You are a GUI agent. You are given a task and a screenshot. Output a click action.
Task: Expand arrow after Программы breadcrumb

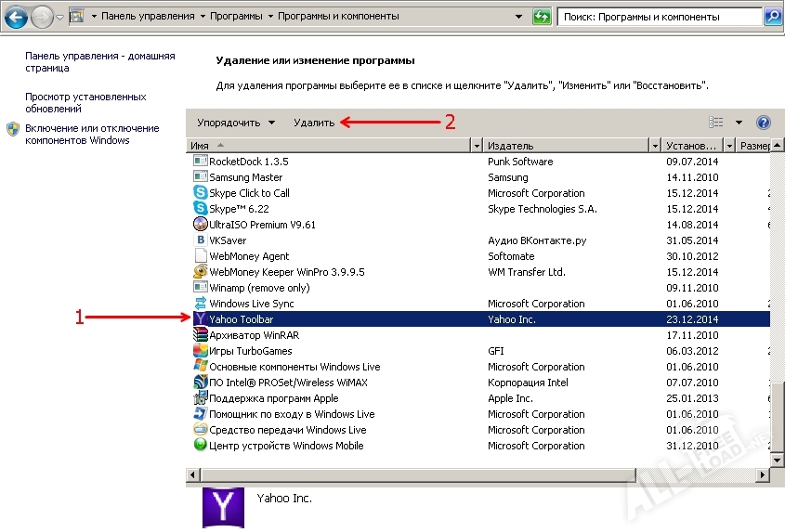(270, 16)
